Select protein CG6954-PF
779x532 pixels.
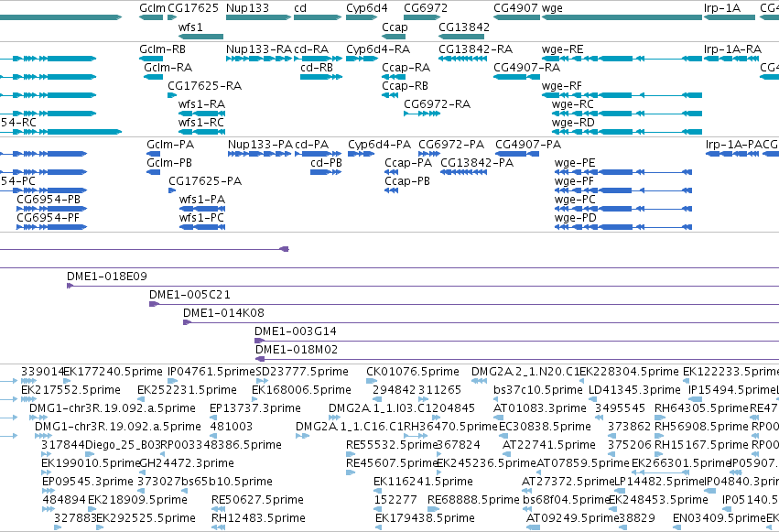coord(51,227)
